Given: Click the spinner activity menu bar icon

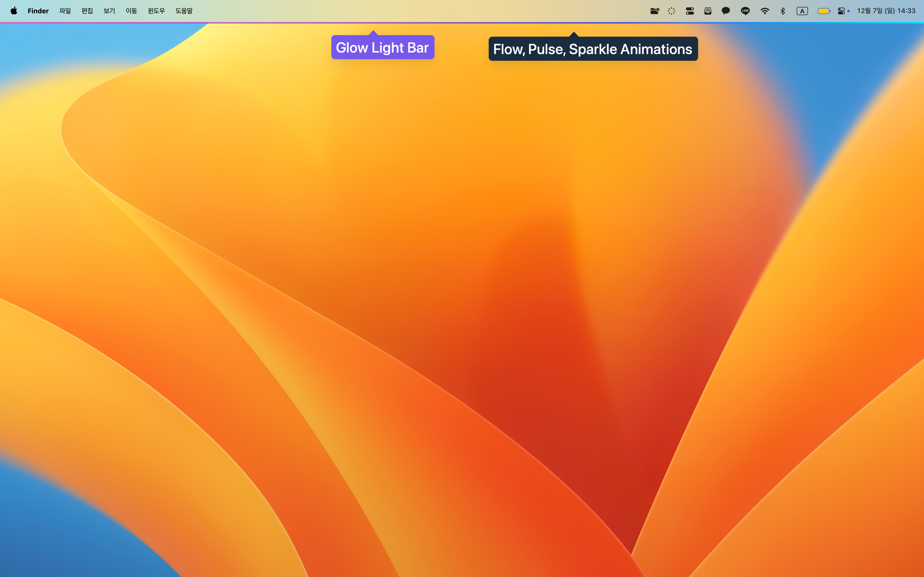Looking at the screenshot, I should 671,11.
